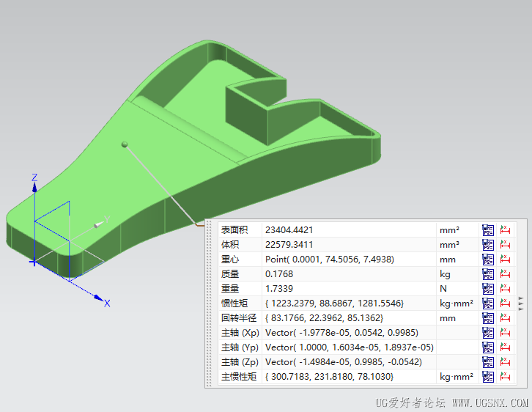Click the red dimension icon in the 重心 row
Screen dimensions: 532x412
(x=505, y=260)
